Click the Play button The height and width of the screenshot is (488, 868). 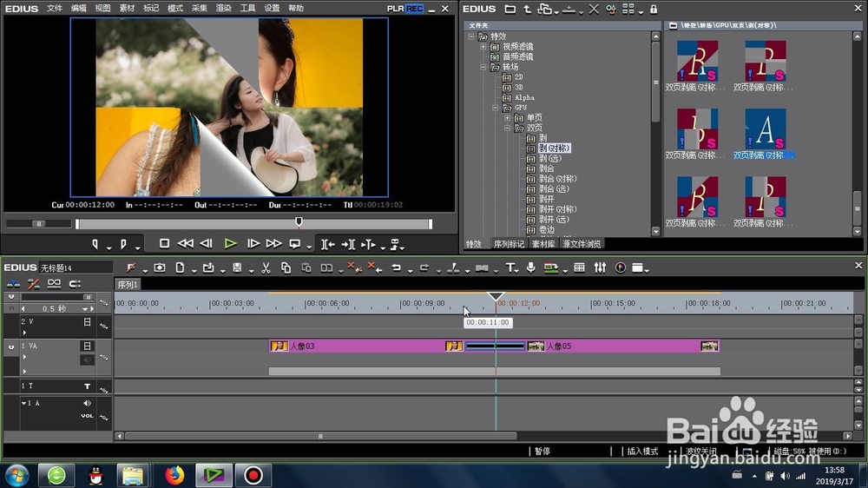click(x=230, y=244)
